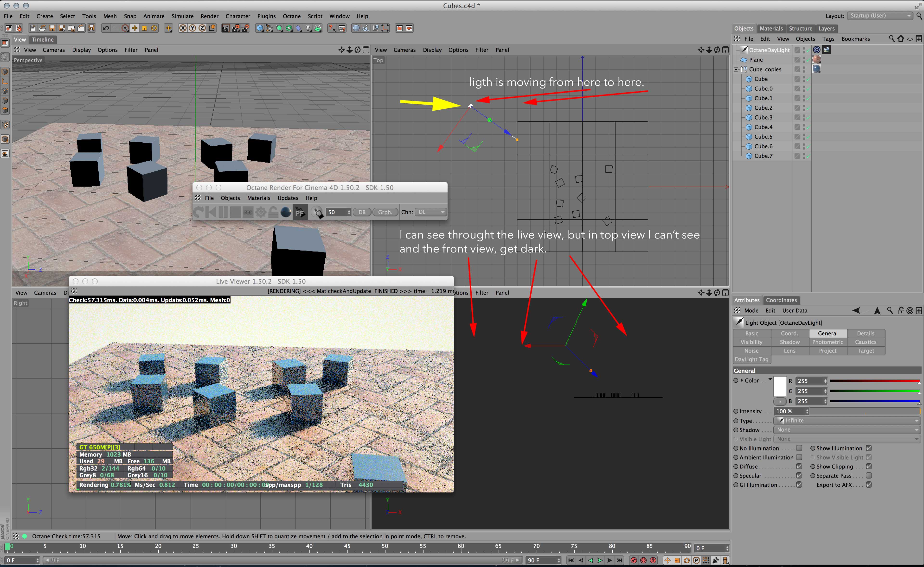Switch to the Photometric attributes tab
This screenshot has width=924, height=567.
pos(828,342)
